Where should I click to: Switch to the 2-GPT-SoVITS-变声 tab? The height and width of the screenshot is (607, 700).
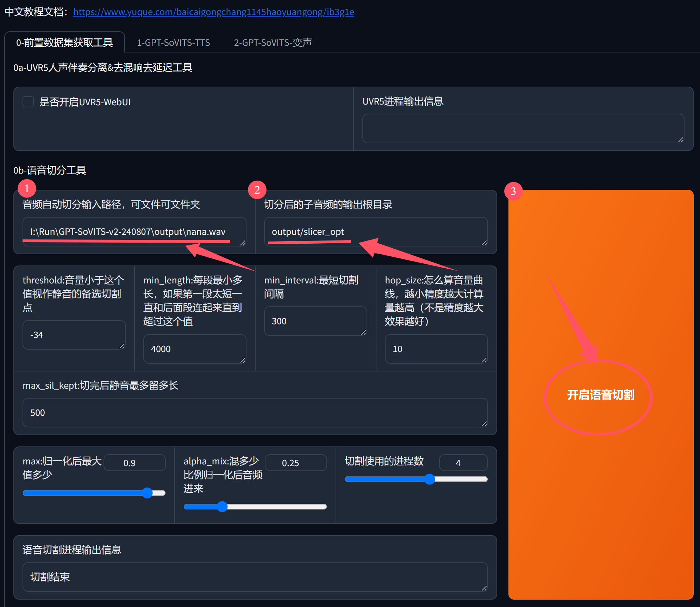coord(273,43)
